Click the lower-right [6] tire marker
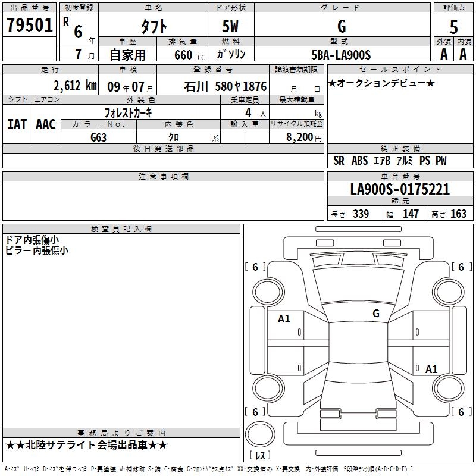The height and width of the screenshot is (476, 476). click(461, 412)
